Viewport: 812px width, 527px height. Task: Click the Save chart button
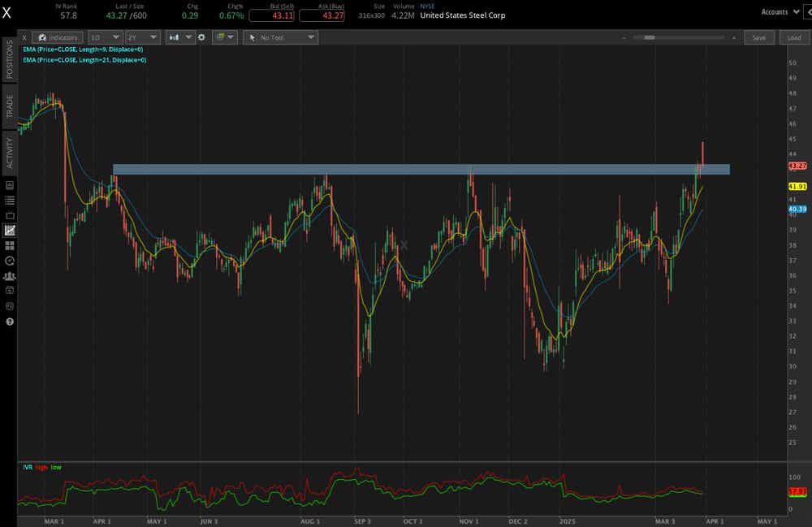click(758, 37)
